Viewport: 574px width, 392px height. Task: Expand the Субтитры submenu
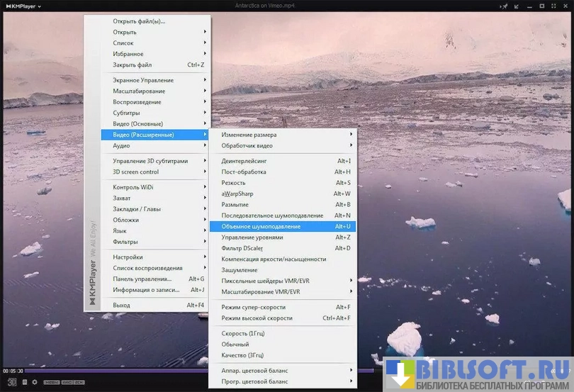click(x=126, y=113)
